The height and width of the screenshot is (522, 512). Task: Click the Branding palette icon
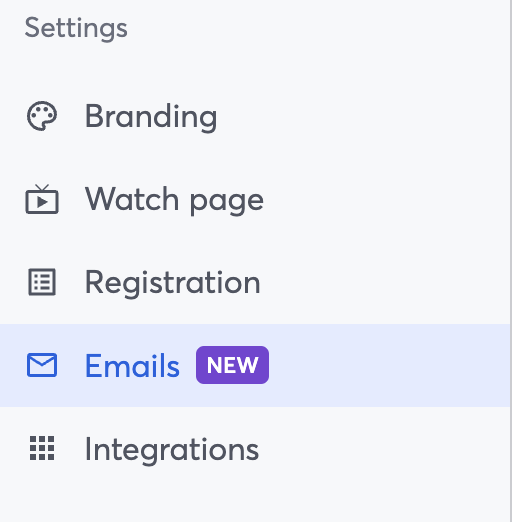tap(42, 116)
